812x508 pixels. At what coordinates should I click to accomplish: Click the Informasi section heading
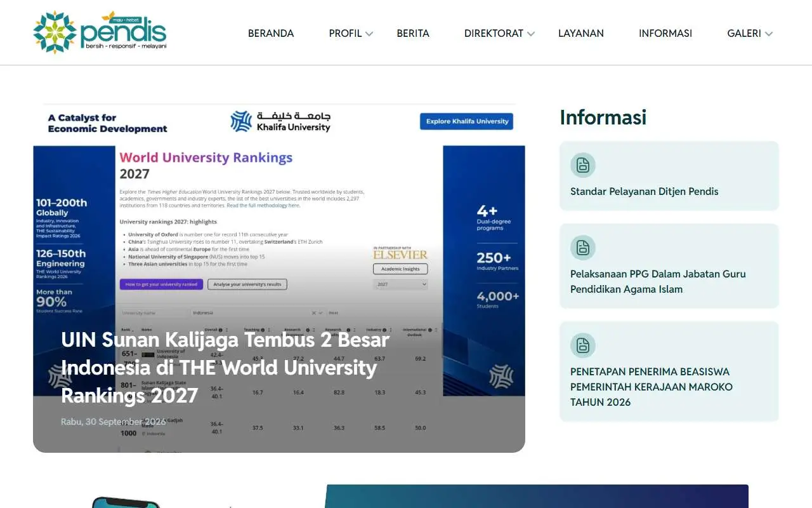click(603, 117)
